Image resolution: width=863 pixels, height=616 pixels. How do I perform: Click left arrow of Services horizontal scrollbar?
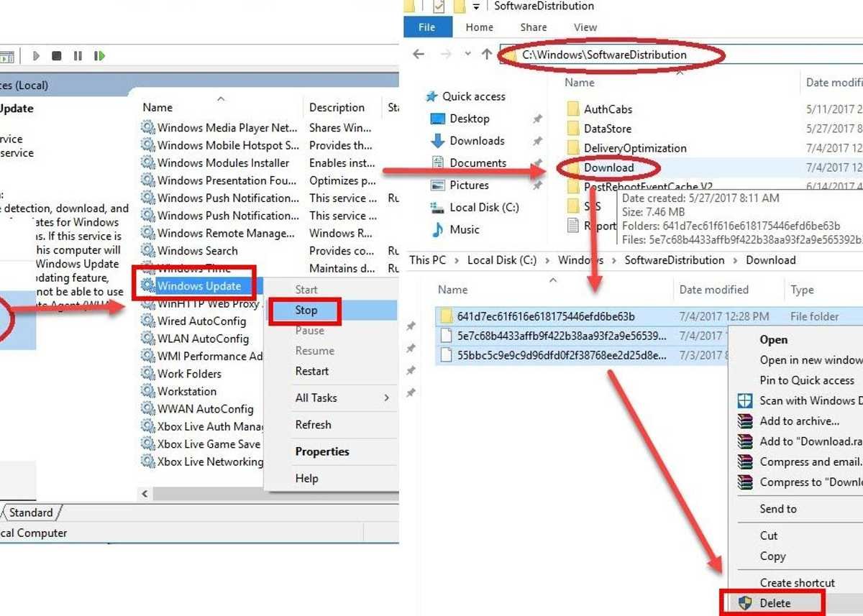[x=145, y=494]
